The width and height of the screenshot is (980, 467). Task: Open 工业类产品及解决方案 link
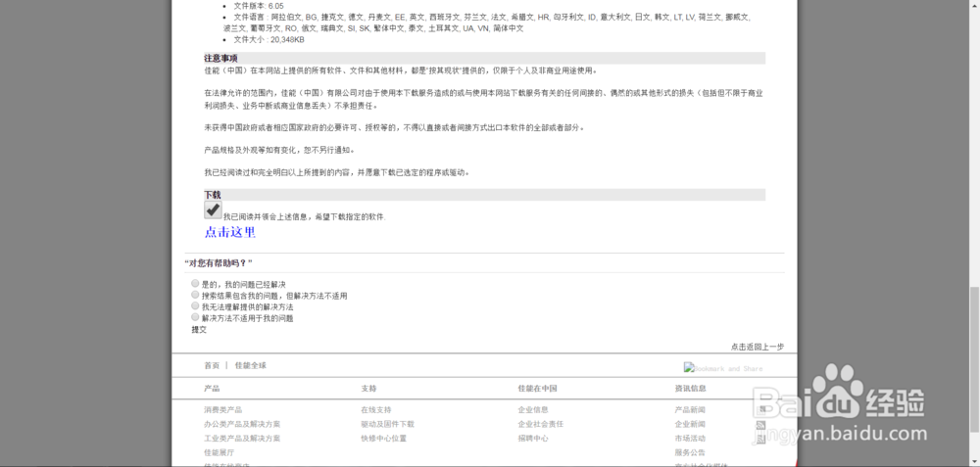click(x=242, y=439)
